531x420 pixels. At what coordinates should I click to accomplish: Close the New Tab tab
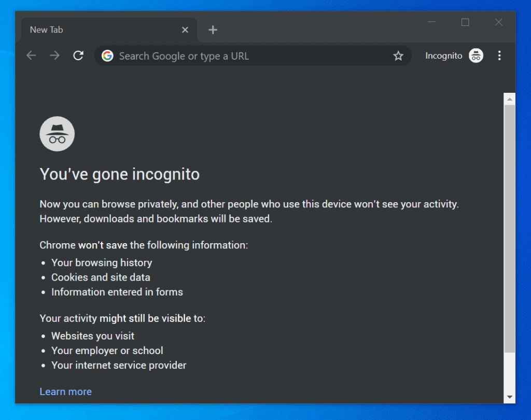(x=185, y=30)
